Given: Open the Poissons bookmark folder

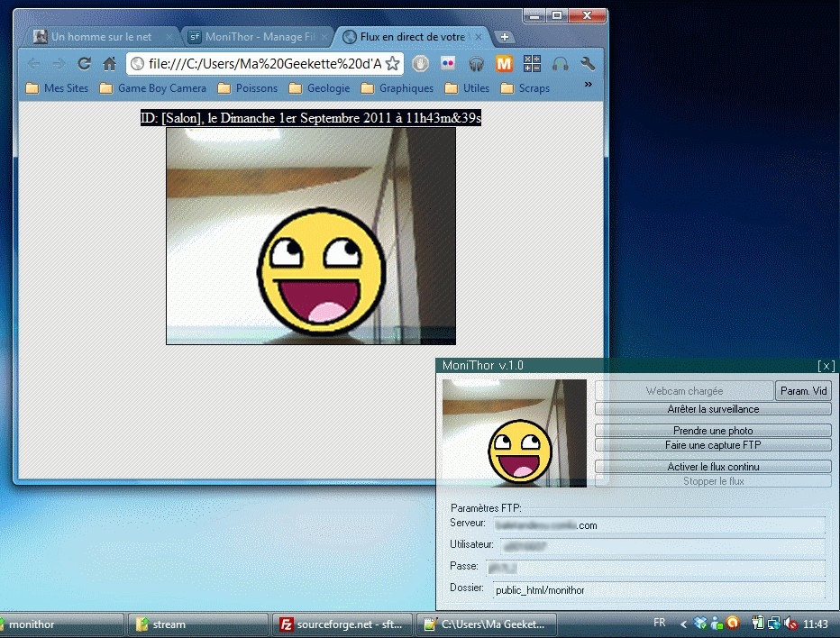Looking at the screenshot, I should [248, 87].
